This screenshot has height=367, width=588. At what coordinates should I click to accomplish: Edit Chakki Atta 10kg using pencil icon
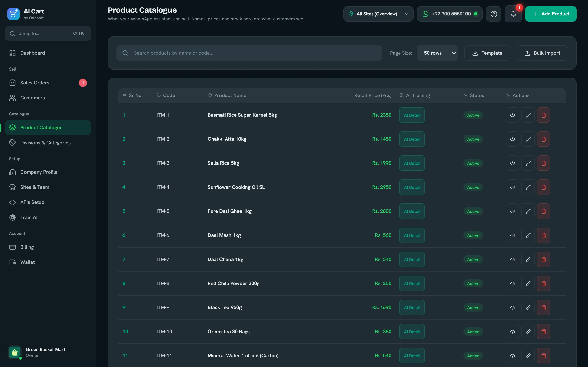[x=528, y=139]
